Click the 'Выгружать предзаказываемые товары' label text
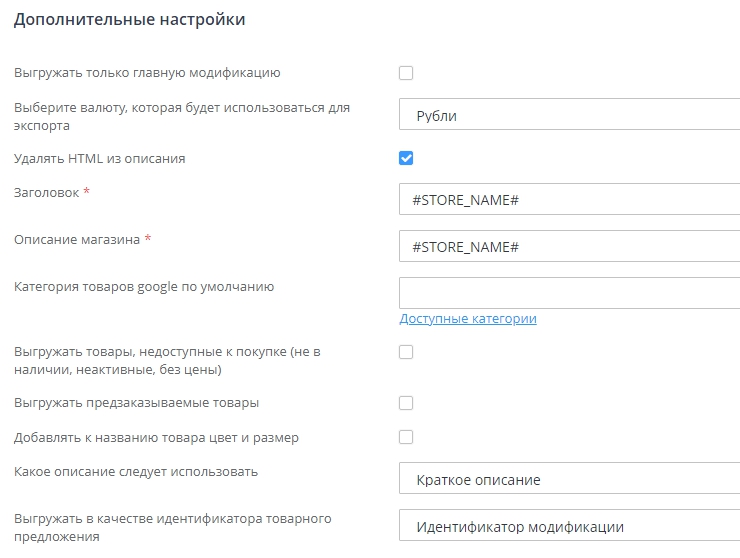Viewport: 740px width, 558px height. tap(137, 403)
